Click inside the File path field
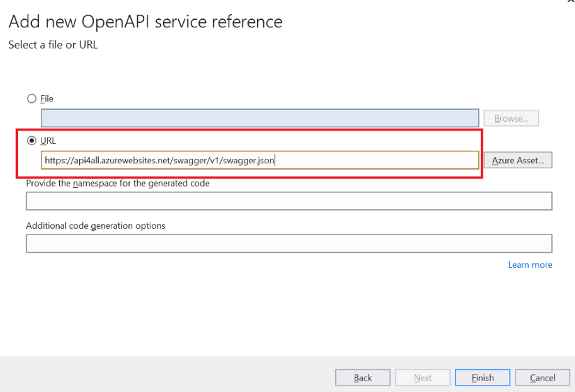This screenshot has height=392, width=575. click(x=260, y=118)
